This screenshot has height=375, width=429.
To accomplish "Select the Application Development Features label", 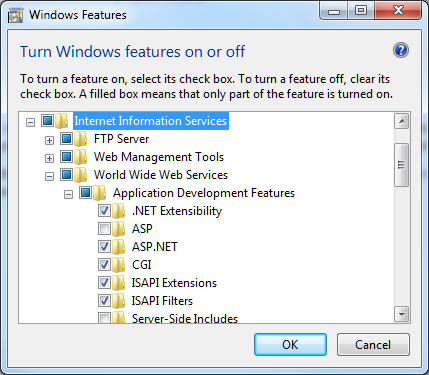I will 204,193.
